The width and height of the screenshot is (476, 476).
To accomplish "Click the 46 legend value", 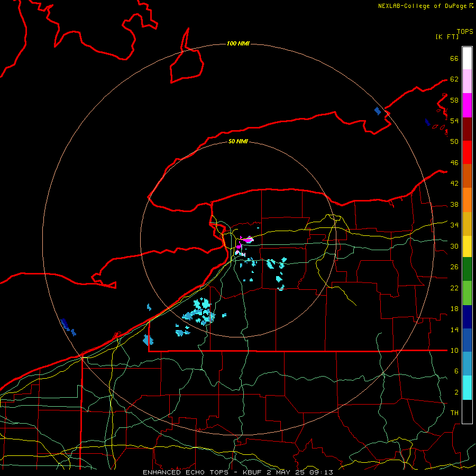I will pos(454,163).
